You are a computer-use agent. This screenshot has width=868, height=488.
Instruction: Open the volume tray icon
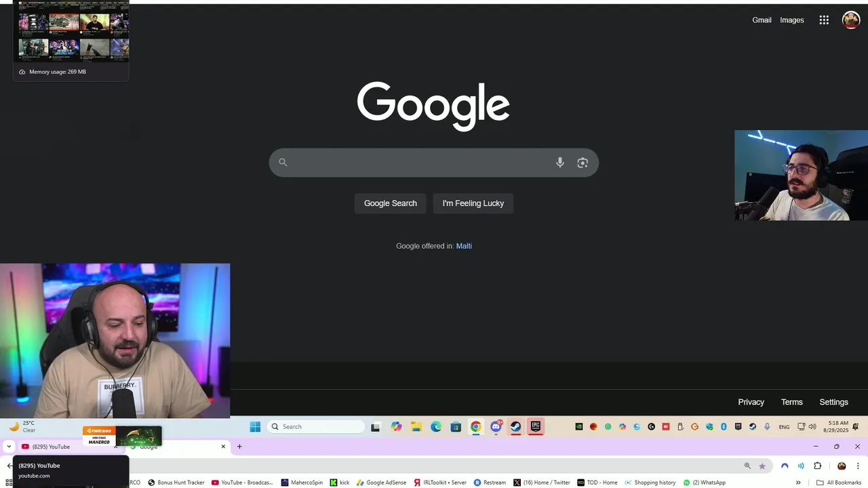(x=812, y=426)
